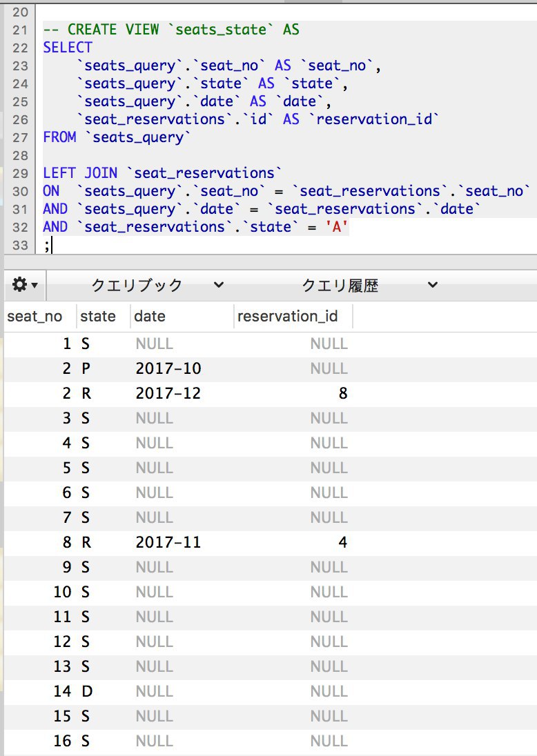Click the SELECT keyword on line 22
The image size is (537, 756).
point(67,48)
